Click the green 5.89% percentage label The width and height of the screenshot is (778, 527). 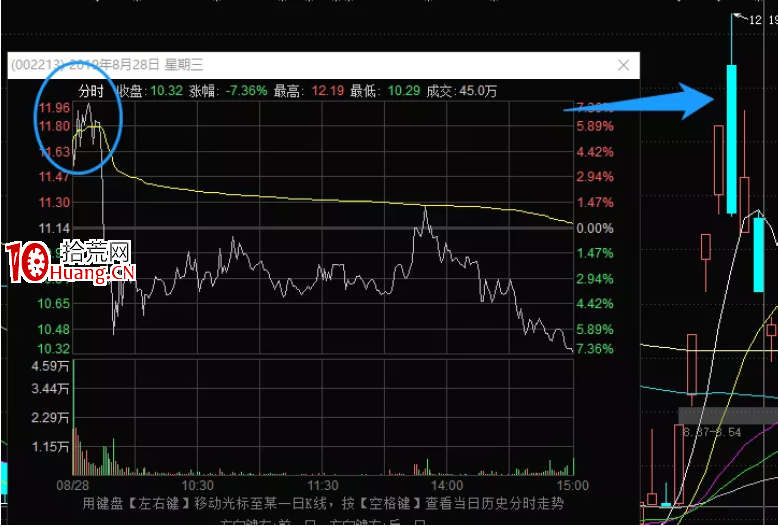[x=595, y=329]
